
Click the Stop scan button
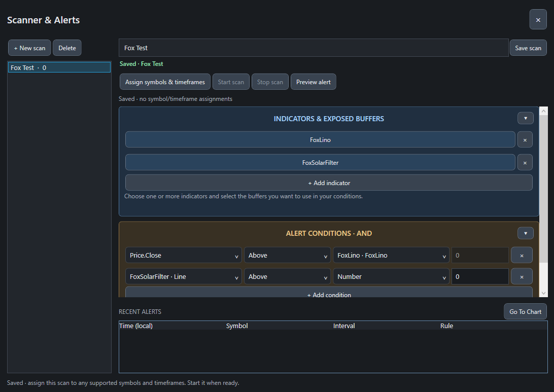pos(270,82)
